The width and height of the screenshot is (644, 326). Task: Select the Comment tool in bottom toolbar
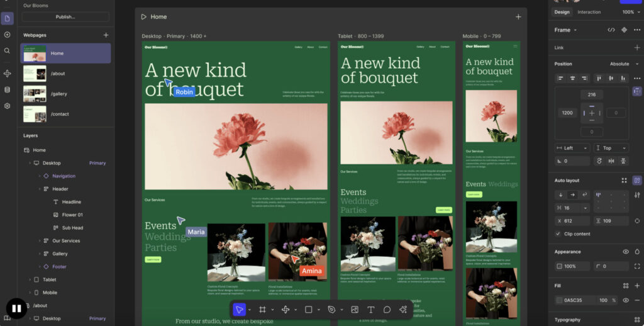387,310
